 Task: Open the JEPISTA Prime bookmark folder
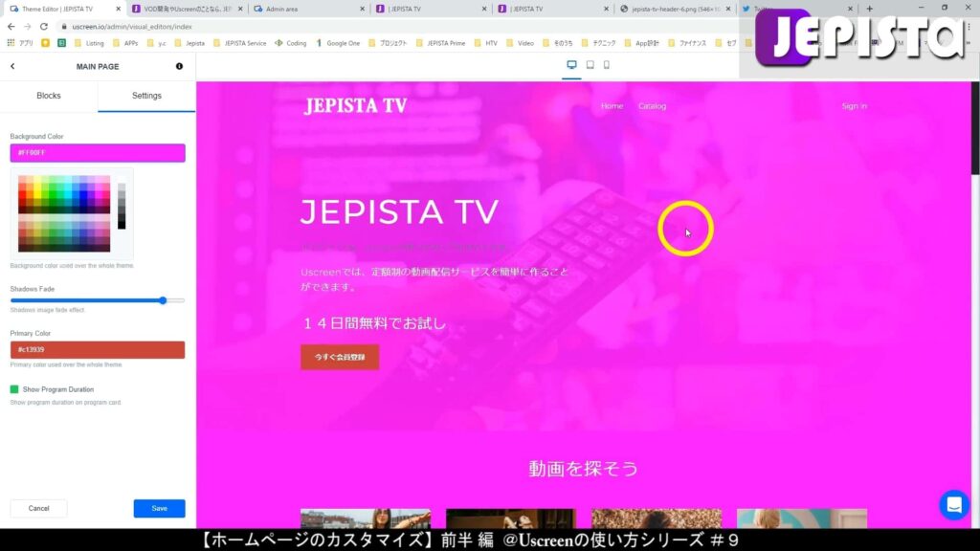[x=440, y=43]
